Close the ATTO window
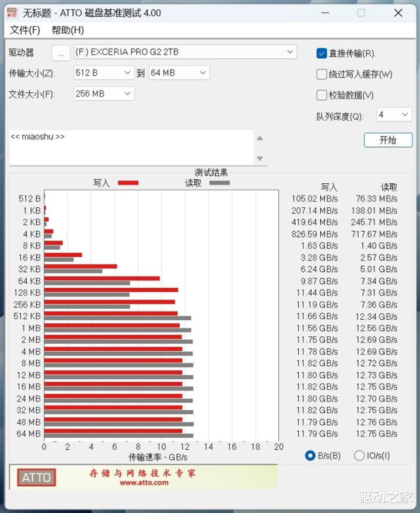The height and width of the screenshot is (513, 420). pyautogui.click(x=398, y=13)
